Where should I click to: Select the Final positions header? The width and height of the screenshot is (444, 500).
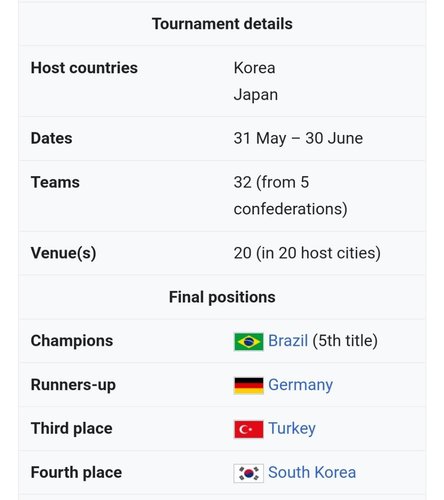pos(222,297)
